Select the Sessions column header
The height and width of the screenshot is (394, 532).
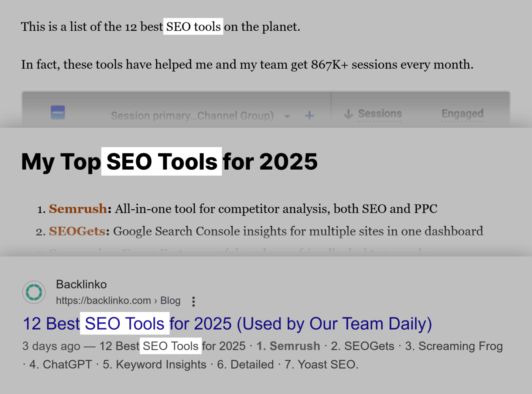coord(380,113)
